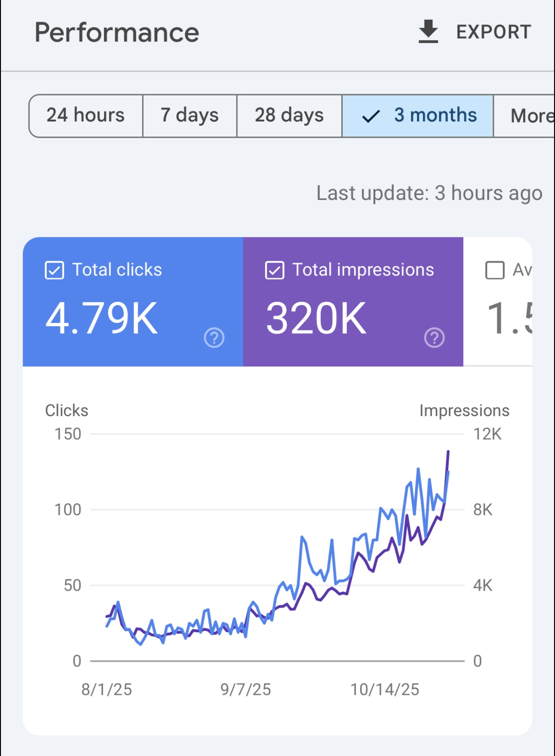Enable the partially visible Av metric checkbox
Viewport: 555px width, 756px height.
[x=495, y=271]
